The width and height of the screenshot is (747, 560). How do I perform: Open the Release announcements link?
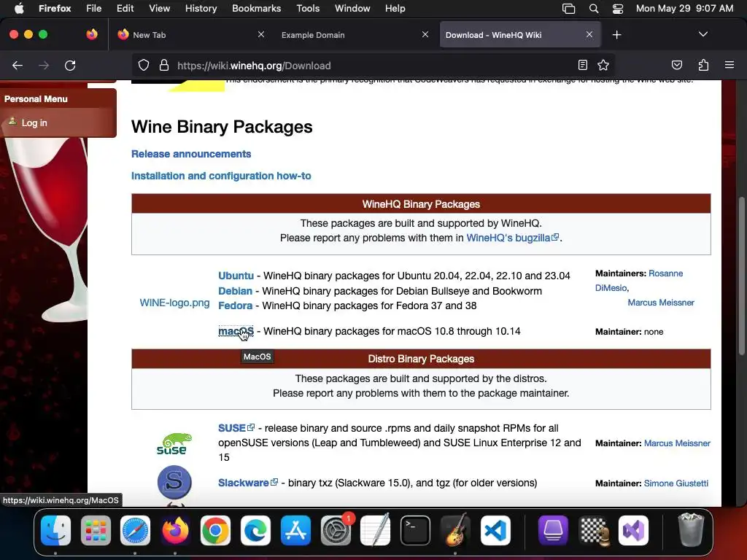(191, 154)
